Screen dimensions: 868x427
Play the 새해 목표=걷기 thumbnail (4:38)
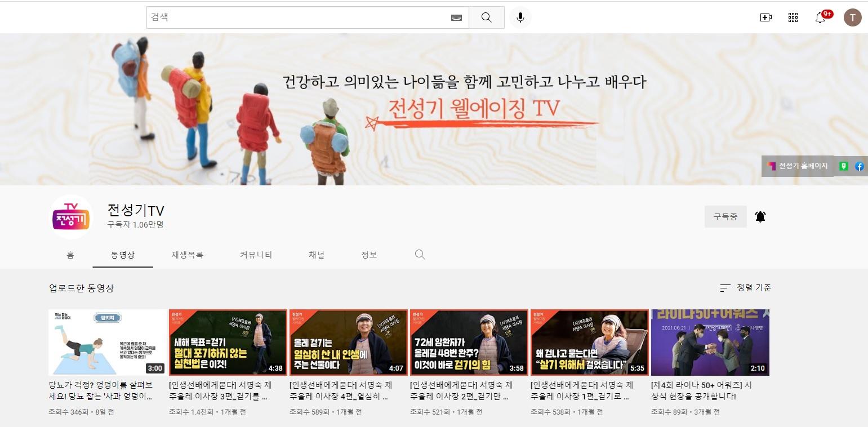click(228, 342)
